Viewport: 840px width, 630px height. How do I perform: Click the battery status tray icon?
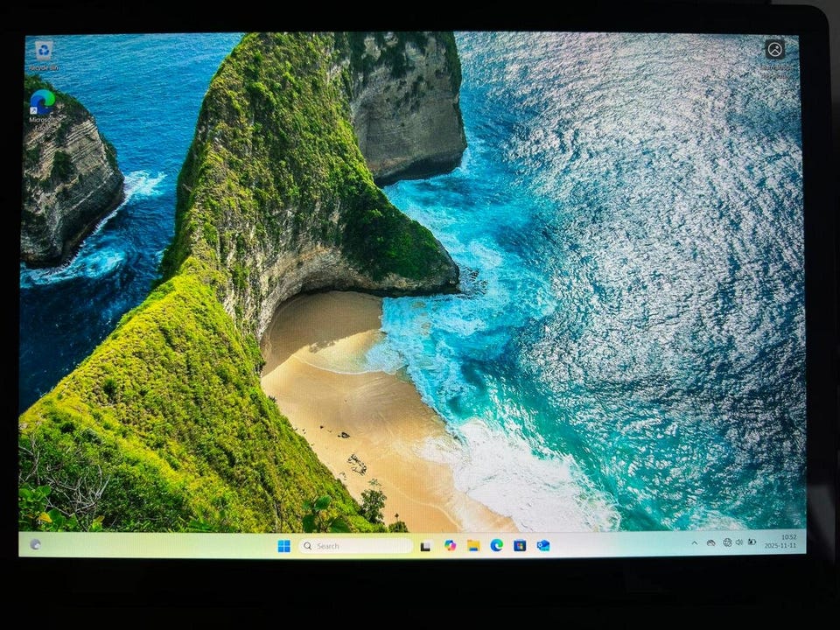(752, 542)
